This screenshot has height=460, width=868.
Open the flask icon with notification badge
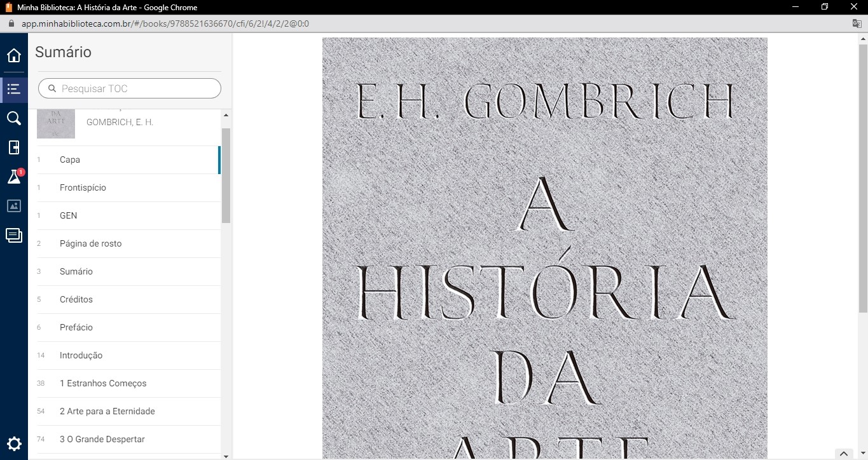14,177
